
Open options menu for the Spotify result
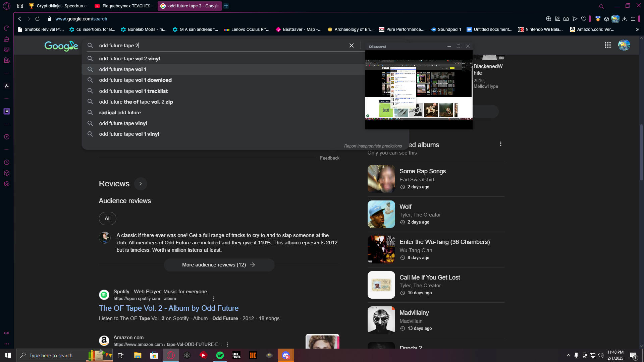coord(213,299)
